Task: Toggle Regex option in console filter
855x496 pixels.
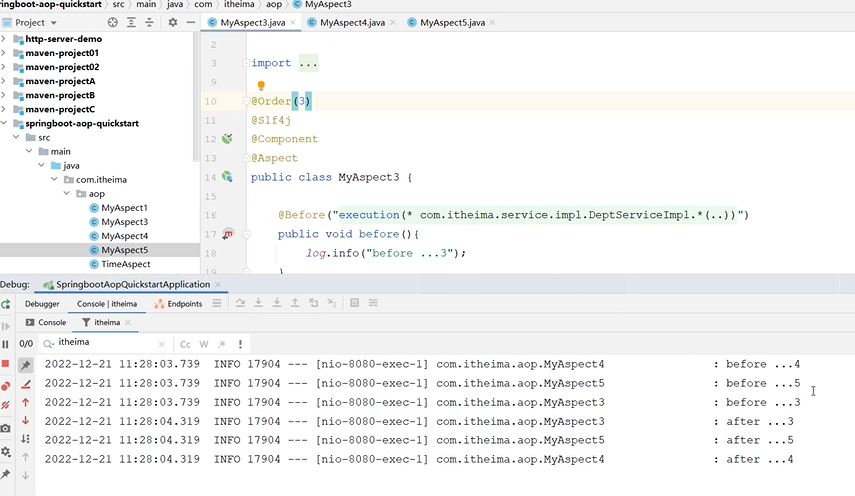Action: 221,344
